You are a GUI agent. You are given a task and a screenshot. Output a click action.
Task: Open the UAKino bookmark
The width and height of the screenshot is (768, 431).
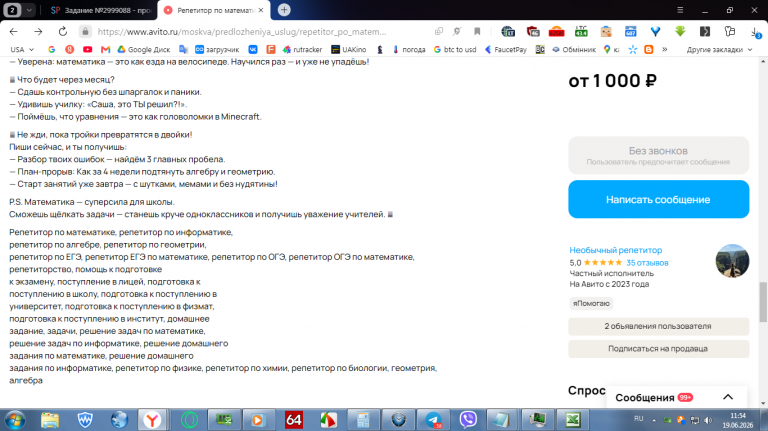[349, 49]
